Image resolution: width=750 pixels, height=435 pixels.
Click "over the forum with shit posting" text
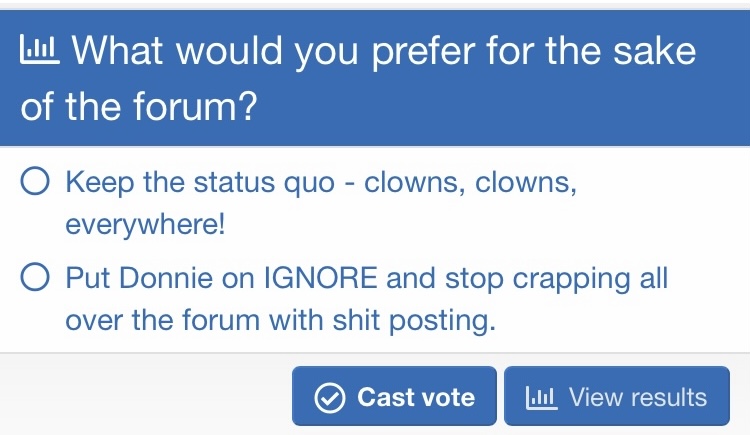point(280,320)
